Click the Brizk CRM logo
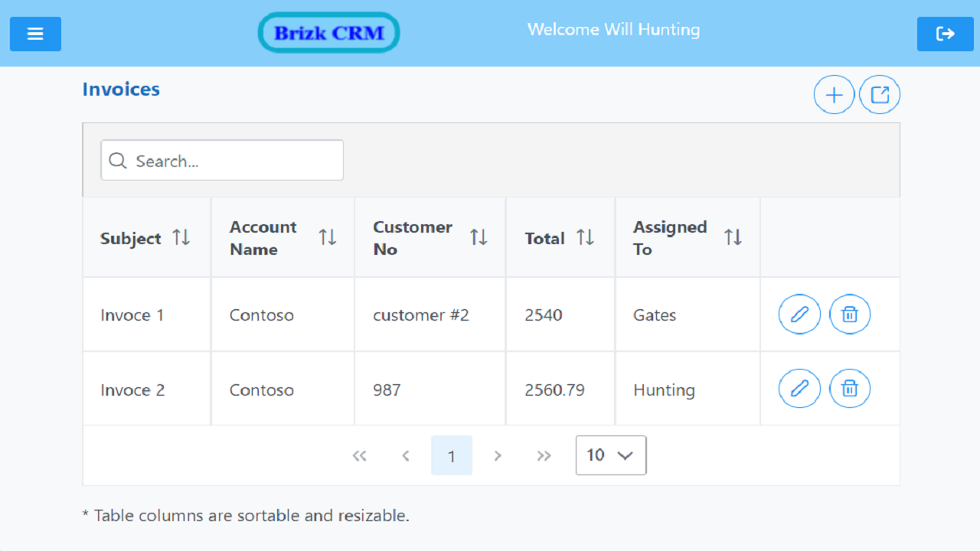This screenshot has width=980, height=551. point(328,32)
